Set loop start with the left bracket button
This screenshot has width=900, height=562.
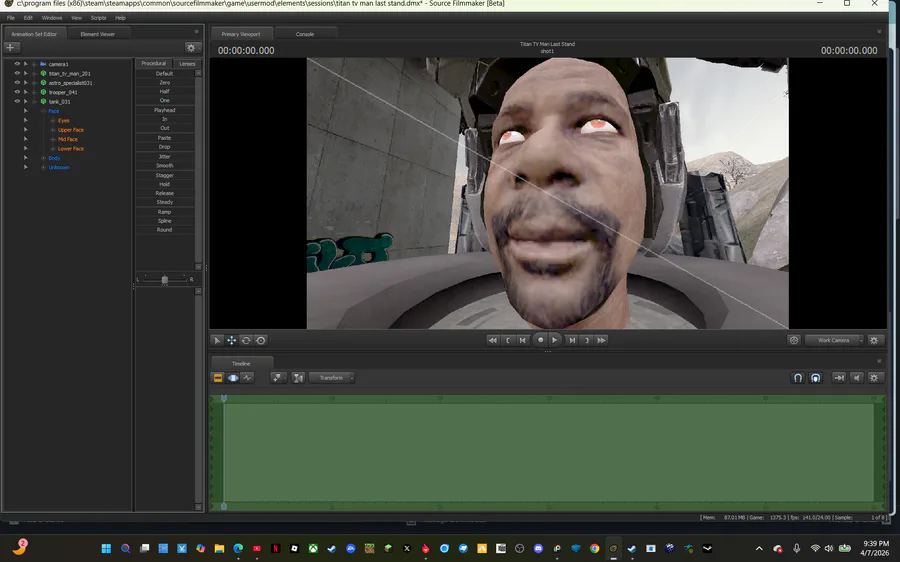(508, 340)
